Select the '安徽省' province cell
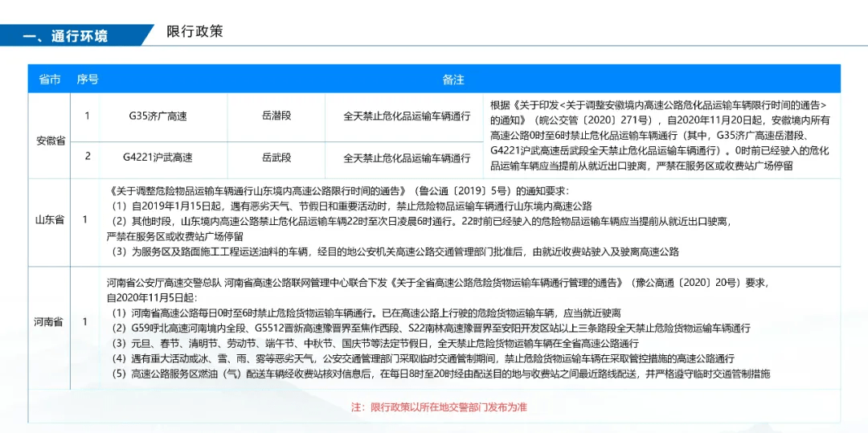This screenshot has height=433, width=868. [x=49, y=141]
